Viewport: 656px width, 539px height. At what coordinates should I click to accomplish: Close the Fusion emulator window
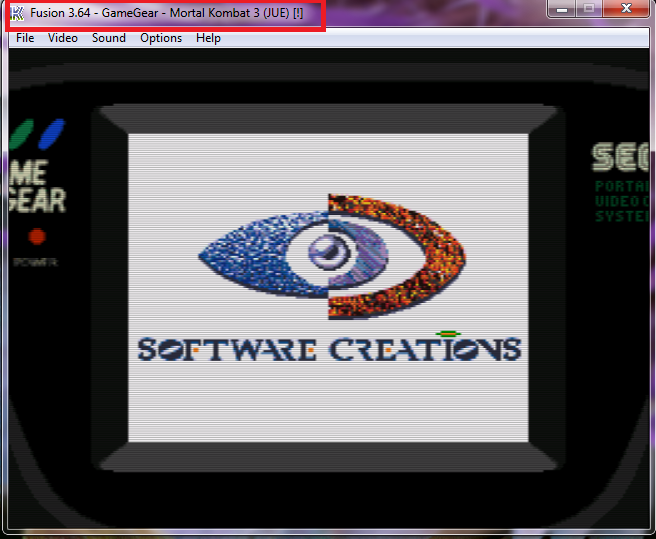click(x=626, y=8)
